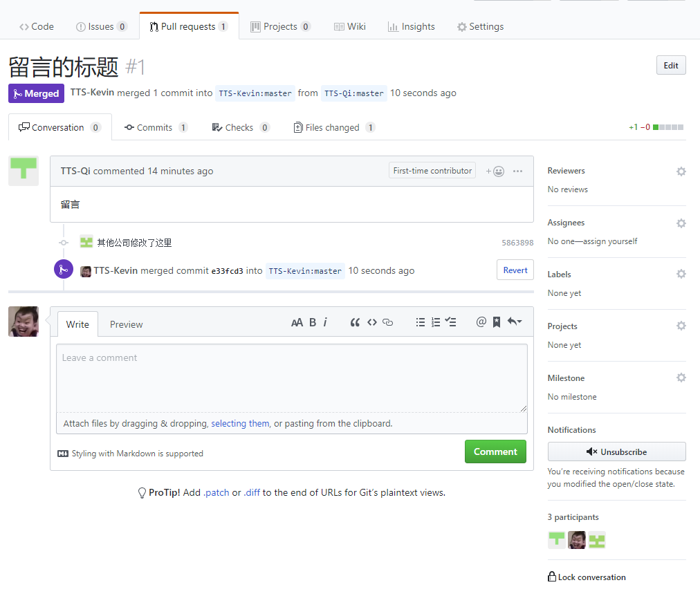Screen dimensions: 700x605
Task: Click the TTS-Qi:master branch label
Action: click(354, 93)
